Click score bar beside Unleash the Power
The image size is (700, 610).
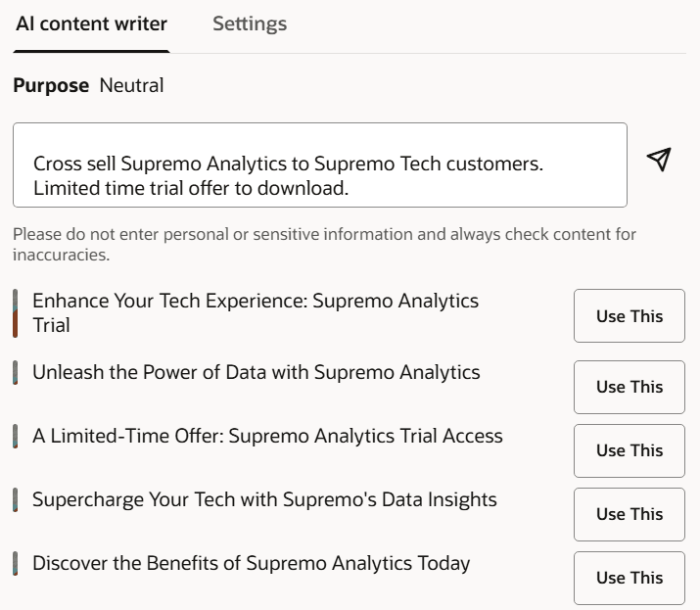coord(16,372)
